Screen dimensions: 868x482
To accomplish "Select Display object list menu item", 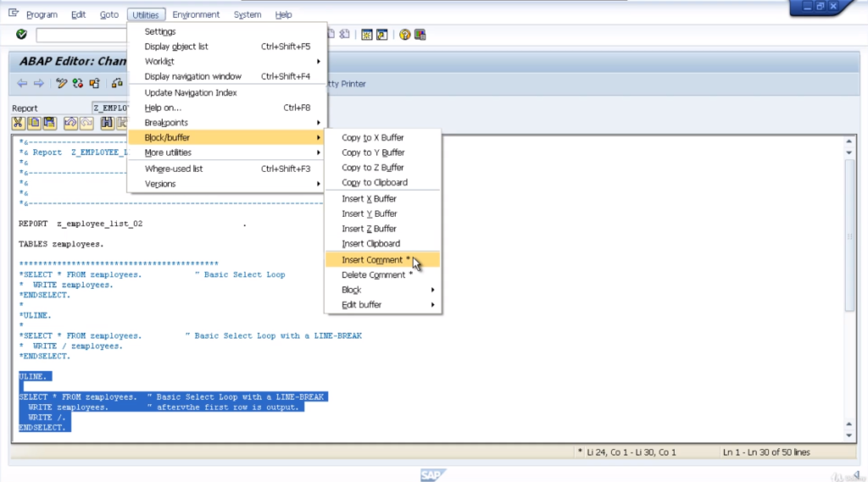I will pos(227,47).
